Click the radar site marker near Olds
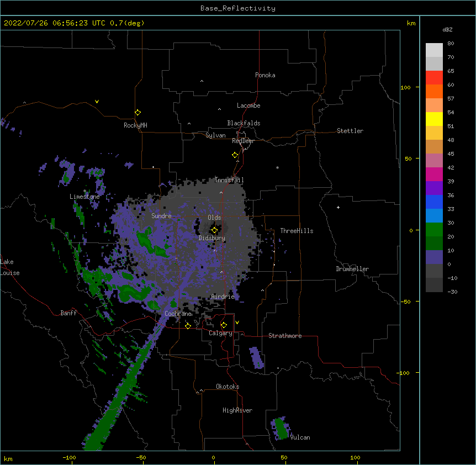 pyautogui.click(x=214, y=230)
